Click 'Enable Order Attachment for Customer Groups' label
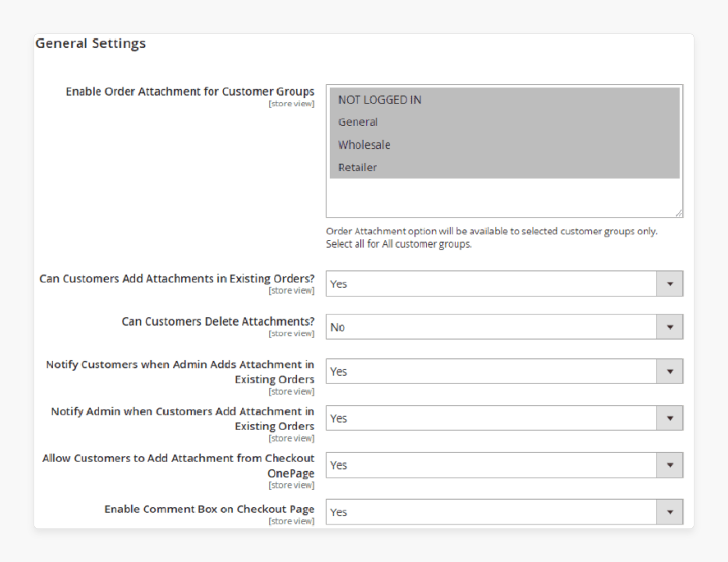The width and height of the screenshot is (728, 562). click(x=190, y=91)
